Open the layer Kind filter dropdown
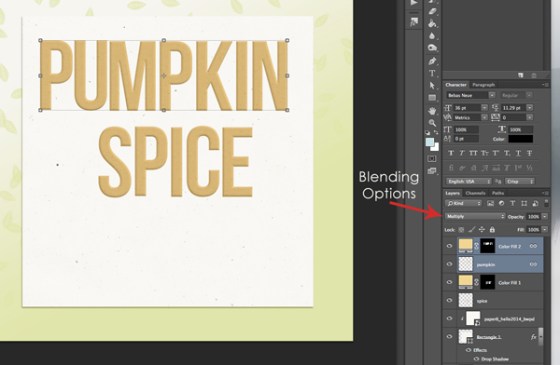 pos(464,203)
